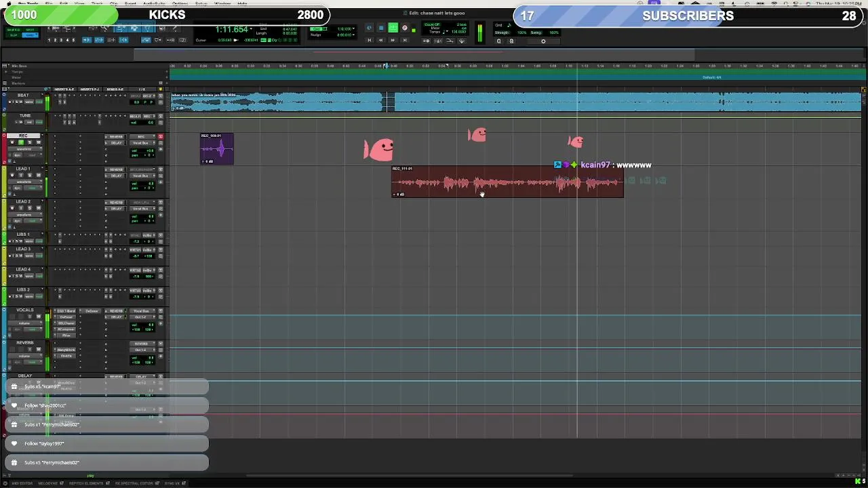Open LEAD 2 track view selector dropdown

25,215
